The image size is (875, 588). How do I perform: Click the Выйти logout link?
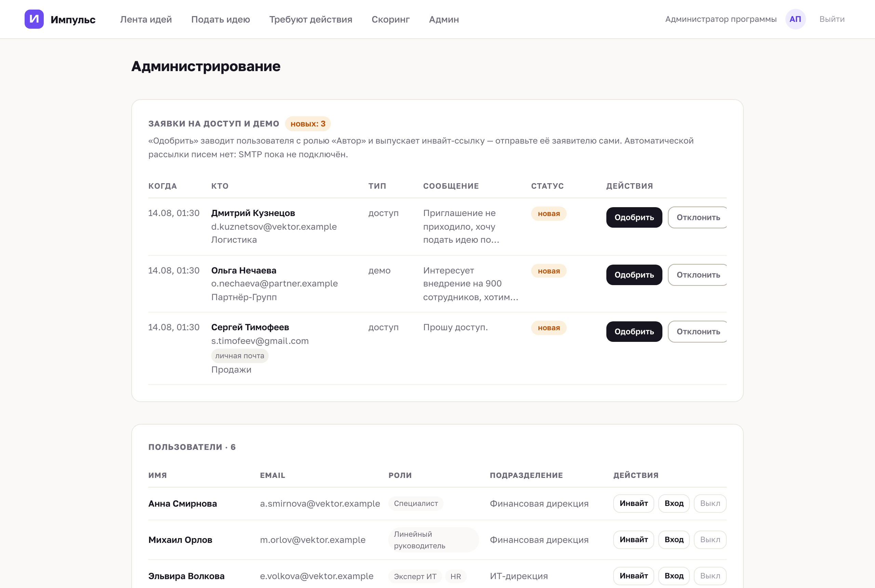tap(832, 19)
